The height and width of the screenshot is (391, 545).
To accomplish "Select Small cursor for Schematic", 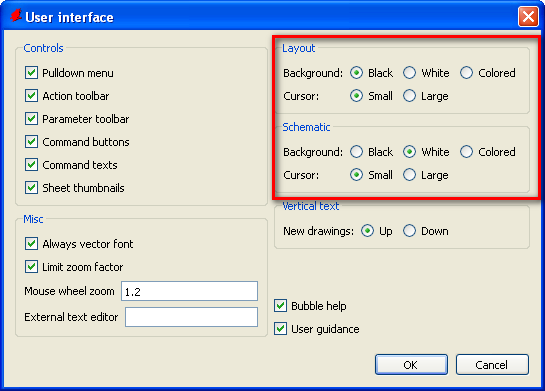I will pos(356,175).
